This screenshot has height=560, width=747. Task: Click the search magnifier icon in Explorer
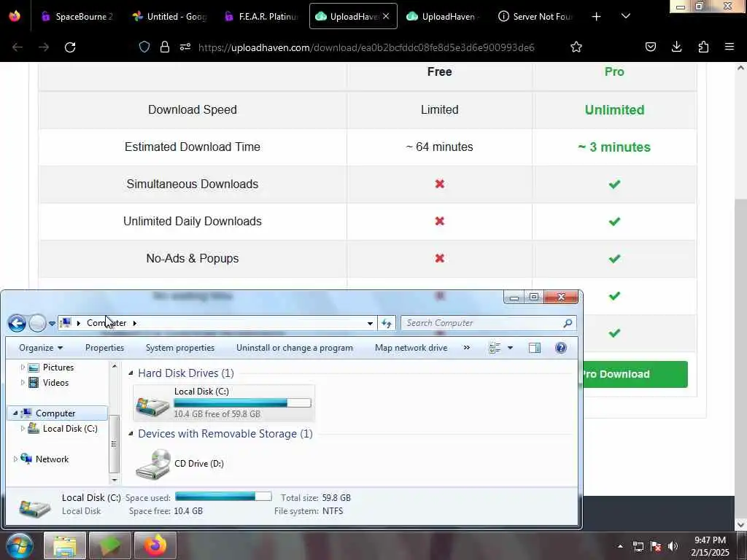click(x=568, y=323)
